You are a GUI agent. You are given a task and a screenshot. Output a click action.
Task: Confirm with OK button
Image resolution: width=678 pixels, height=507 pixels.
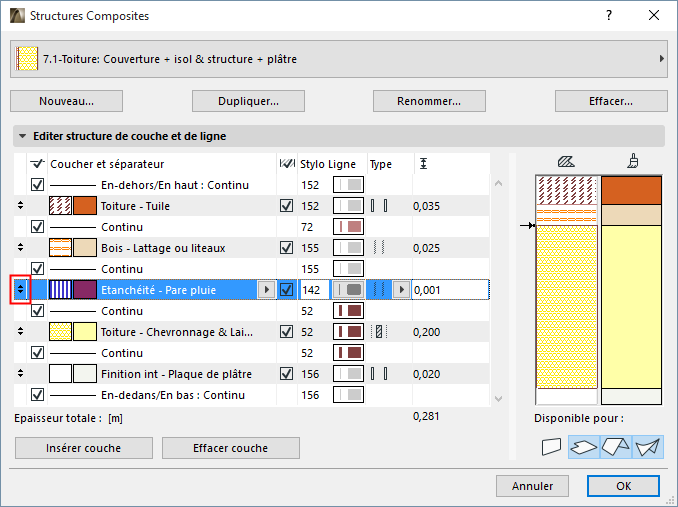(623, 486)
